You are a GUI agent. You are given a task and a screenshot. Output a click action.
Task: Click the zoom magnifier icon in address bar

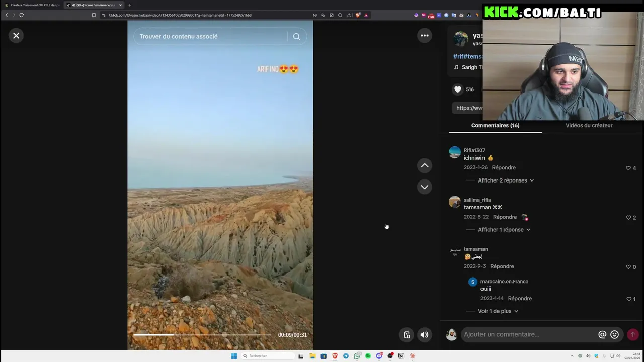point(340,15)
